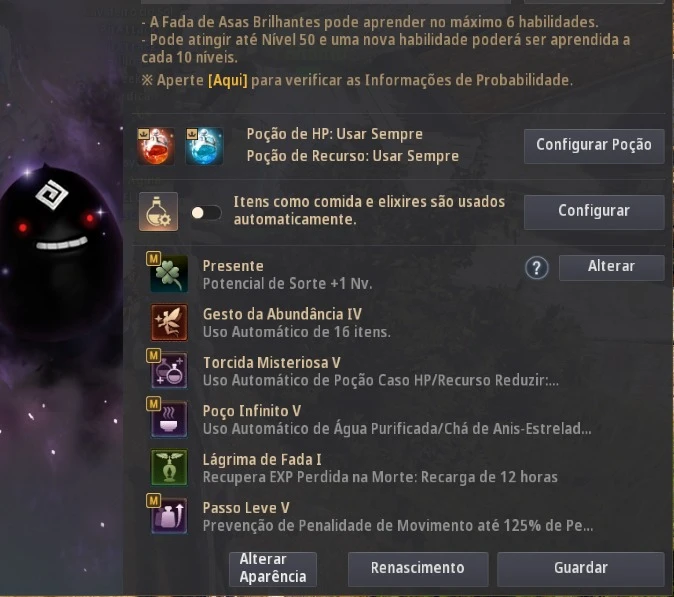Select the Torcida Misteriosa V skill text
This screenshot has height=597, width=674.
coord(272,363)
